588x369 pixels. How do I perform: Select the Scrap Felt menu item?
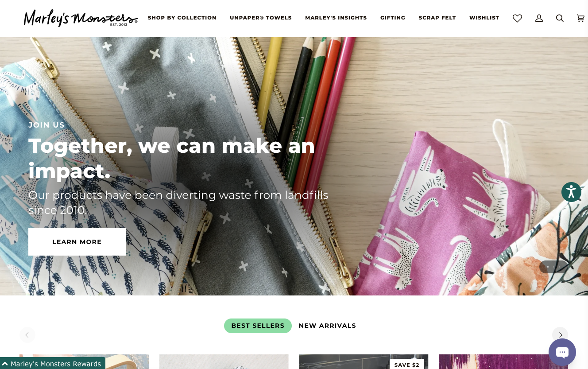[437, 18]
